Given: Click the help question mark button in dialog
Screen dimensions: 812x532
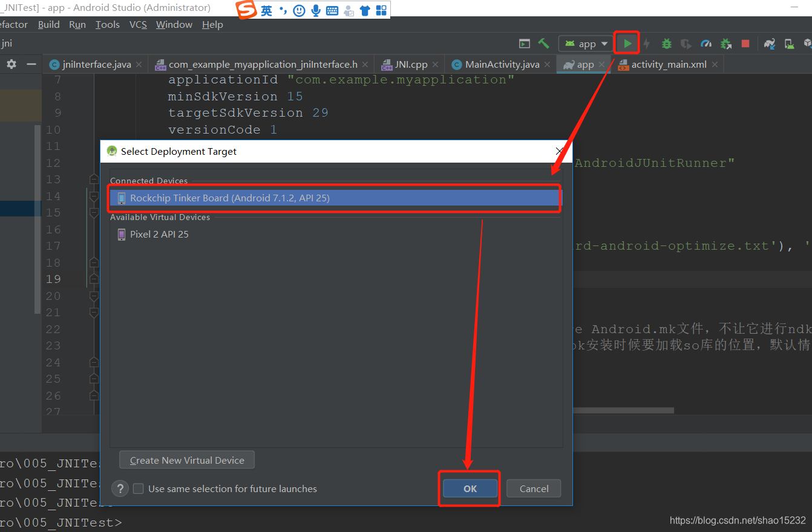Looking at the screenshot, I should [x=120, y=488].
